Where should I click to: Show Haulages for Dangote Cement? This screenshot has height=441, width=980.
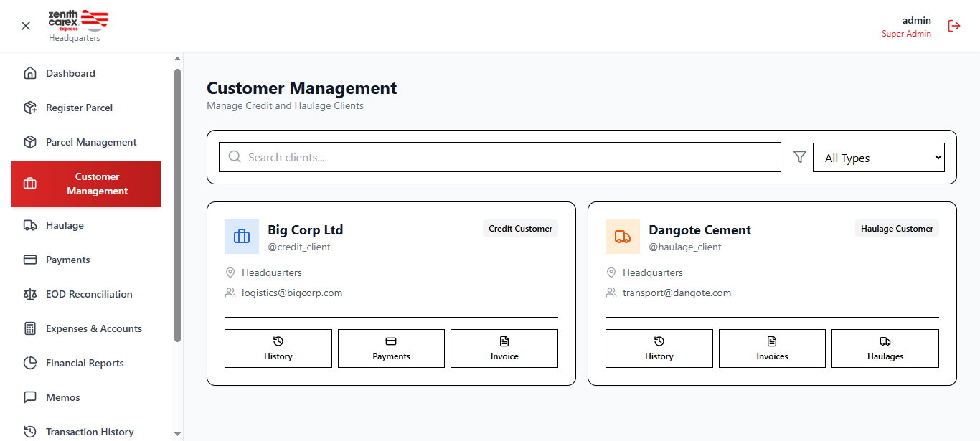(885, 348)
